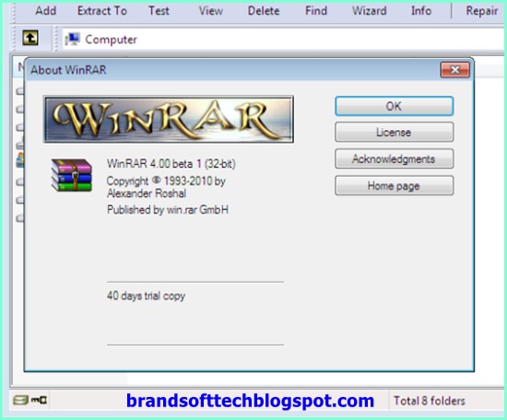Screen dimensions: 507x420
Task: Confirm with the OK button
Action: [395, 106]
